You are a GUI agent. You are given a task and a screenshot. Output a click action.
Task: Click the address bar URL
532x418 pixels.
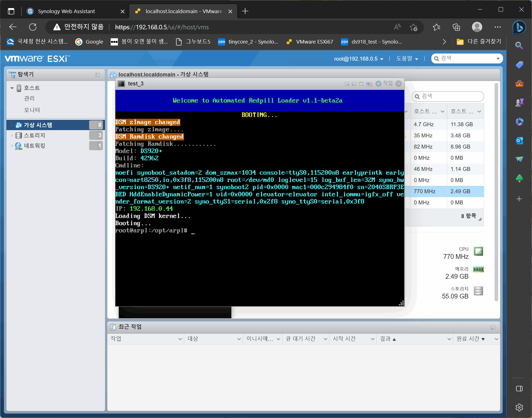point(162,27)
